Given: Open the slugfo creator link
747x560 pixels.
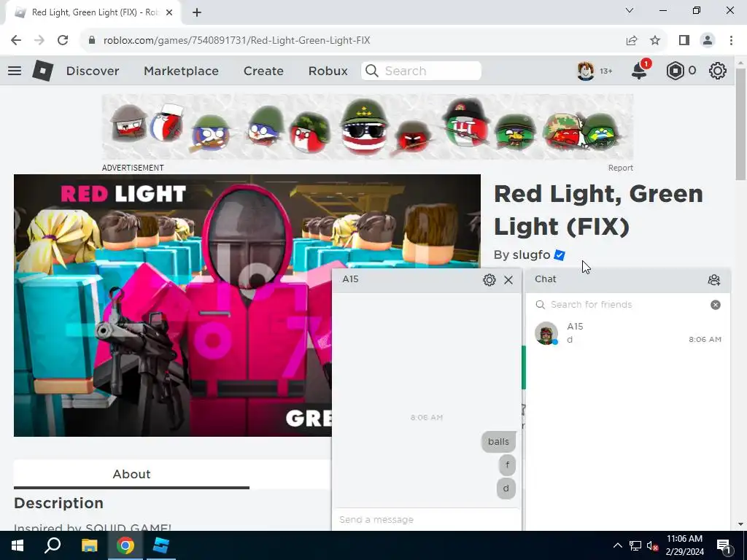Looking at the screenshot, I should (531, 255).
